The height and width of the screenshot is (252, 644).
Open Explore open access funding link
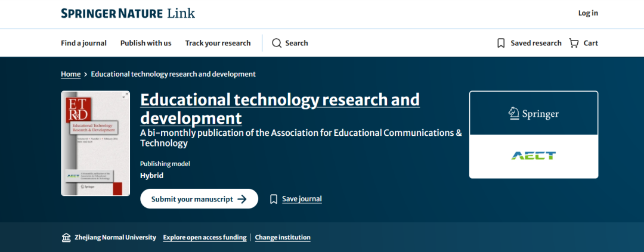click(205, 237)
